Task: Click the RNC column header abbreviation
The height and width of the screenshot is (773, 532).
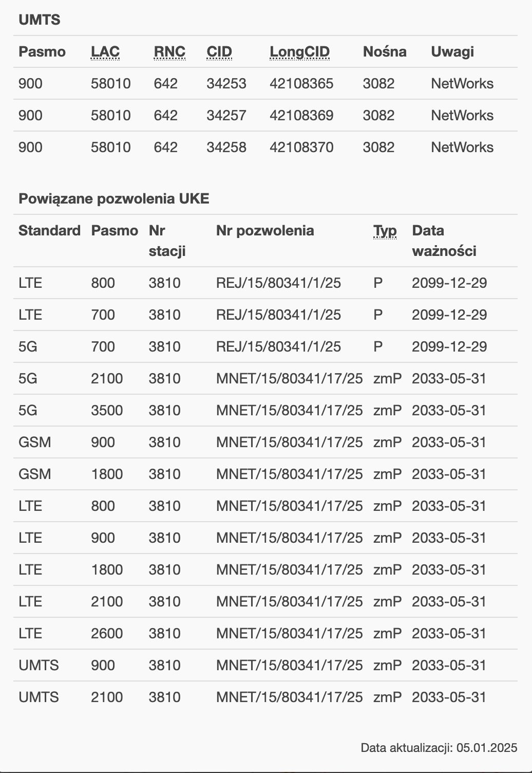Action: 169,52
